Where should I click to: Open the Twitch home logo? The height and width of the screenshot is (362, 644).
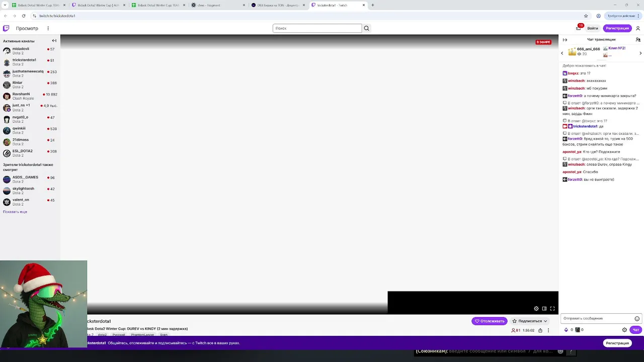click(x=6, y=28)
